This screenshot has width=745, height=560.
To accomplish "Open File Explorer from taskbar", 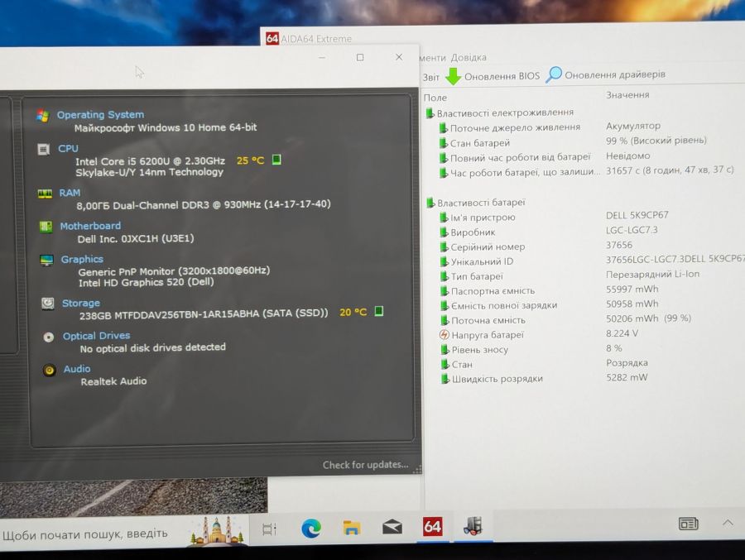I will (352, 527).
